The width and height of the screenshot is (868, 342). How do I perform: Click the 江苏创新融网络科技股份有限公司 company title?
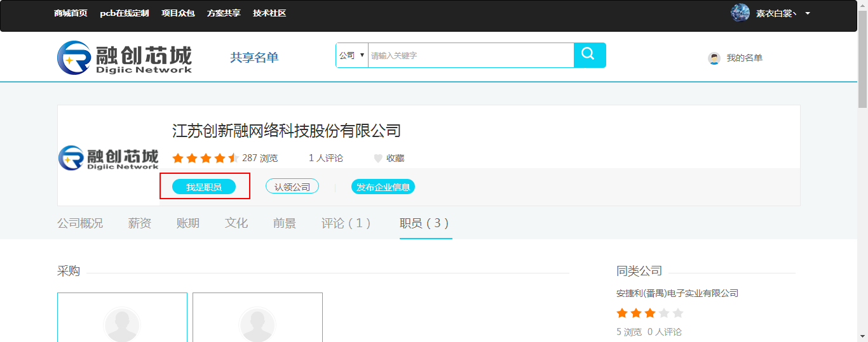point(287,131)
